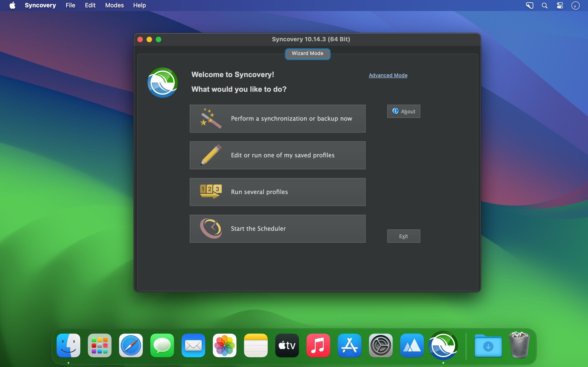
Task: Start the Scheduler
Action: (x=277, y=228)
